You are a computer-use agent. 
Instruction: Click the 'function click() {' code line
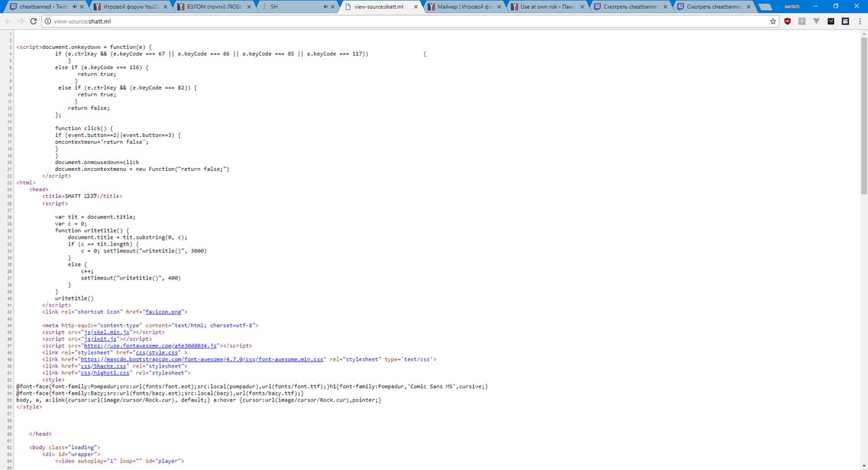[84, 128]
